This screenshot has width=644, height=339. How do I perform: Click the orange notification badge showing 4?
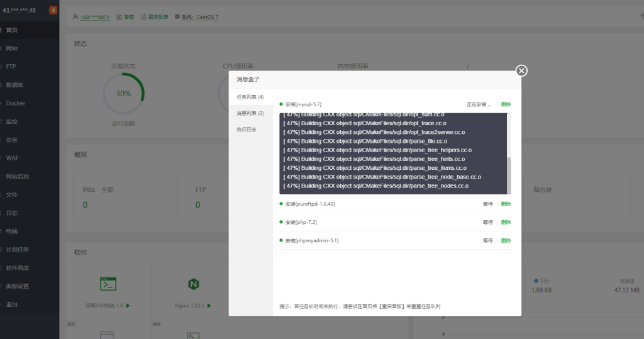pyautogui.click(x=53, y=10)
